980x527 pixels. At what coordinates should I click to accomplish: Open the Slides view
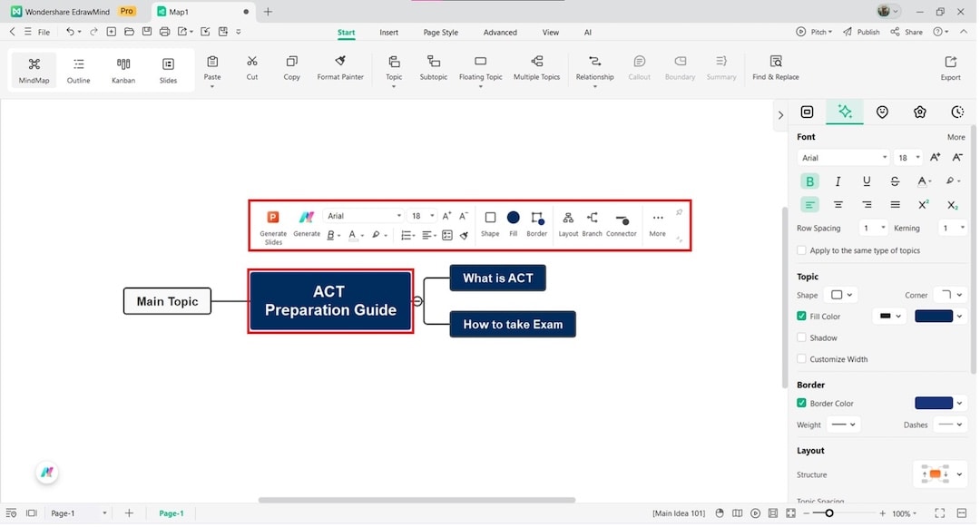tap(168, 70)
